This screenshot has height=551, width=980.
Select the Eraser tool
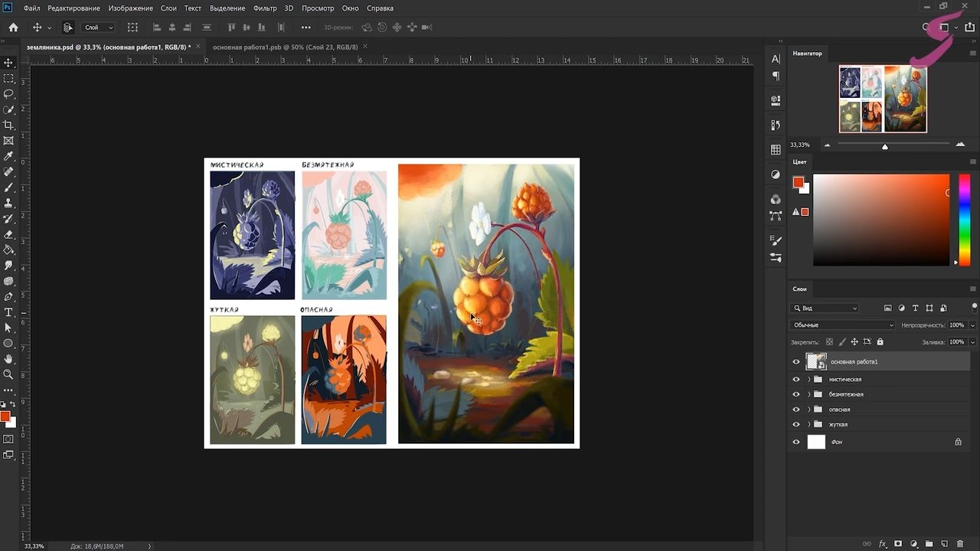(x=8, y=234)
